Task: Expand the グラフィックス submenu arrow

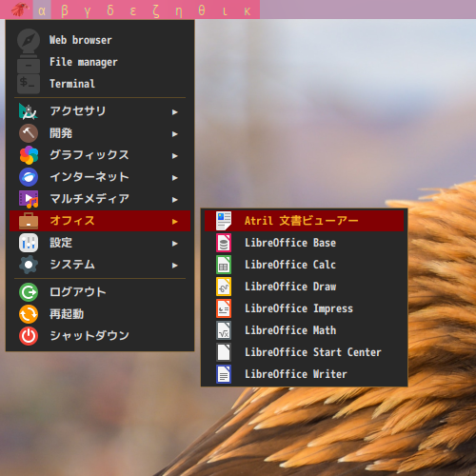Action: pos(175,156)
